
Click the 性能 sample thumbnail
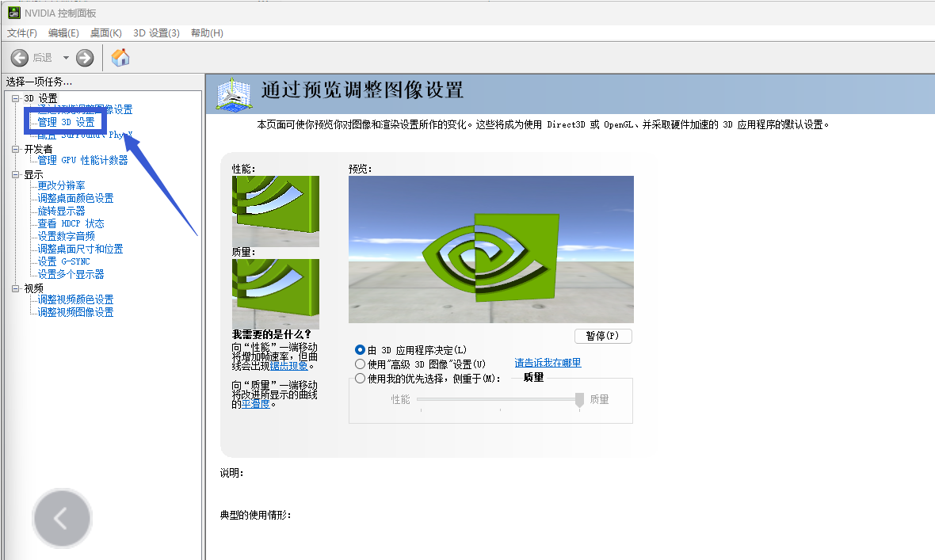click(276, 211)
